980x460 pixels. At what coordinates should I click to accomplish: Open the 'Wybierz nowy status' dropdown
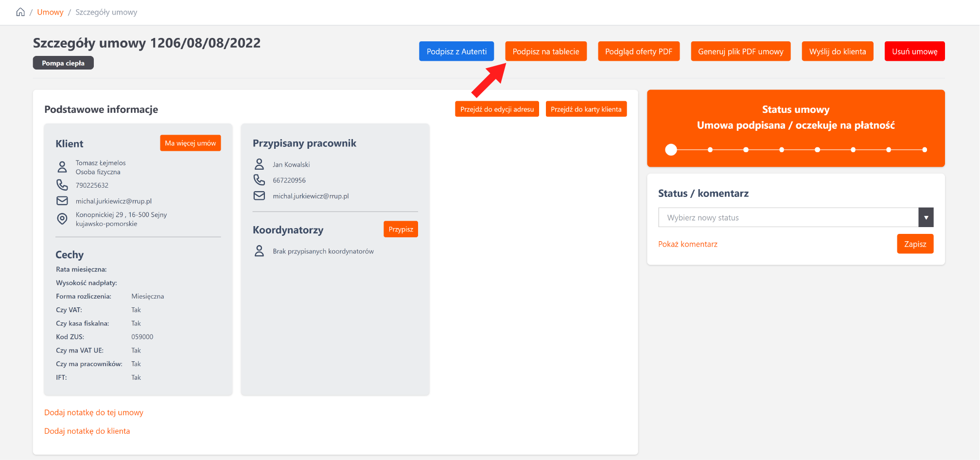point(787,217)
